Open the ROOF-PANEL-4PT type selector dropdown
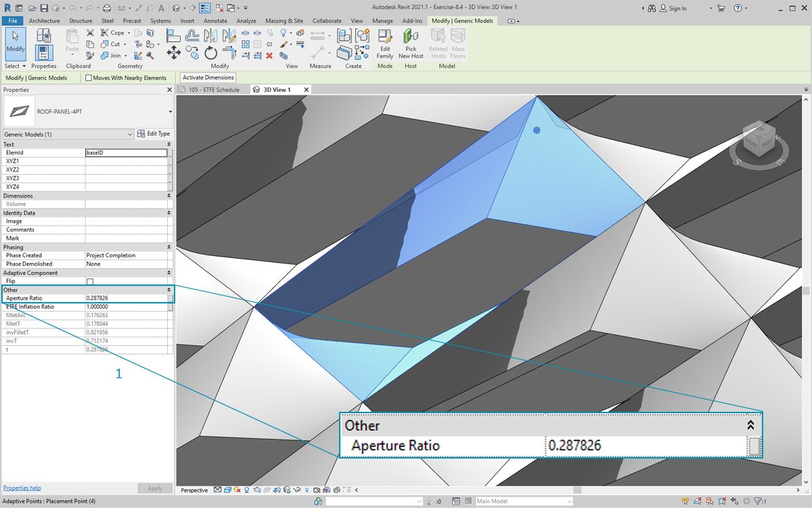The width and height of the screenshot is (812, 508). click(x=170, y=112)
